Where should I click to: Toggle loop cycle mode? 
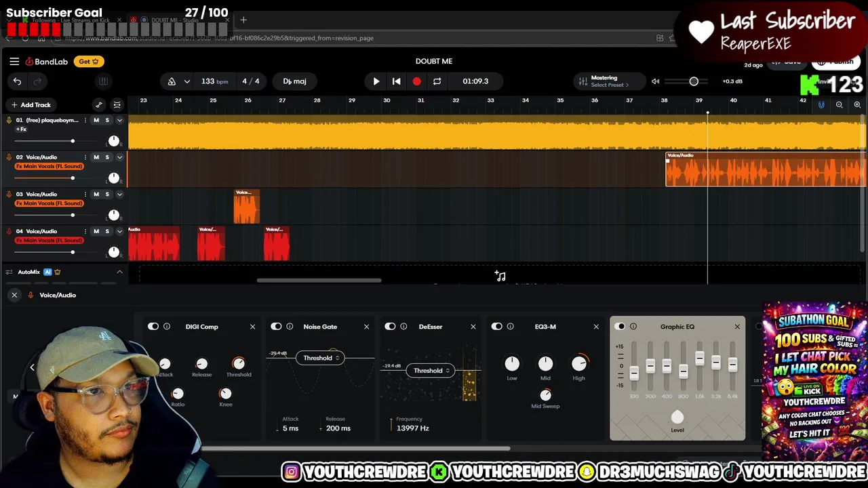pos(437,81)
